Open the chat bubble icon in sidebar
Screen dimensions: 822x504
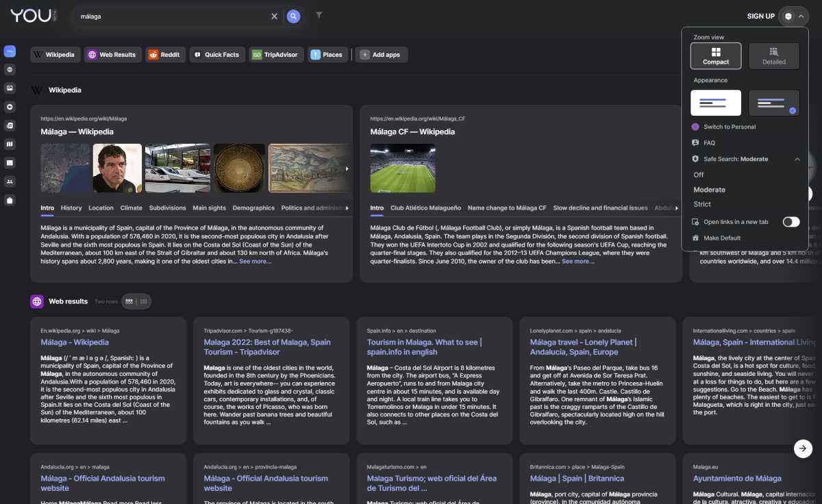10,107
